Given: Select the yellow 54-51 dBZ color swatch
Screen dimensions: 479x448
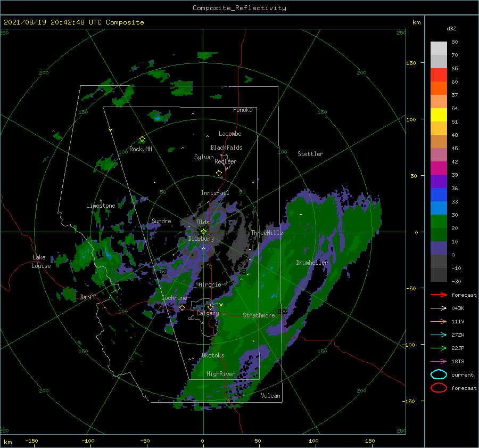Looking at the screenshot, I should pos(439,115).
